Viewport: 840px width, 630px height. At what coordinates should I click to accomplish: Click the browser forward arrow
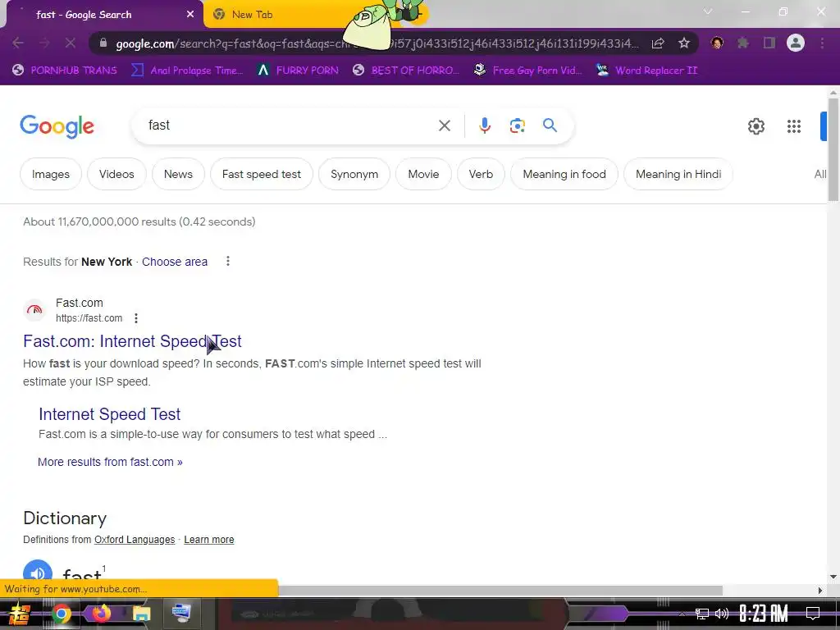click(44, 43)
